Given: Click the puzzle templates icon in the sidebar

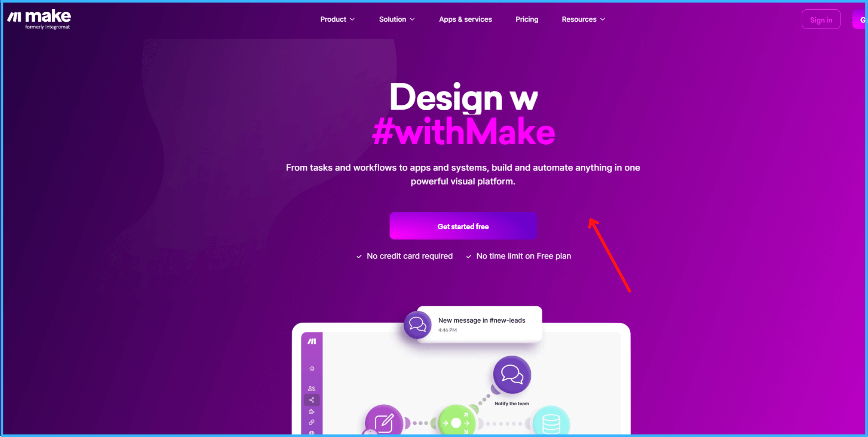Looking at the screenshot, I should (x=312, y=411).
